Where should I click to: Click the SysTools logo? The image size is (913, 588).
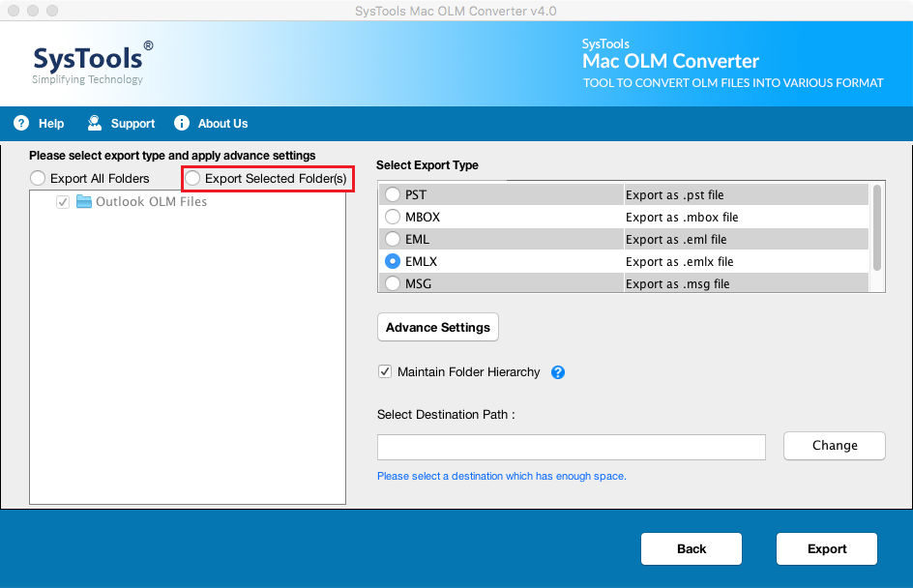click(x=93, y=62)
